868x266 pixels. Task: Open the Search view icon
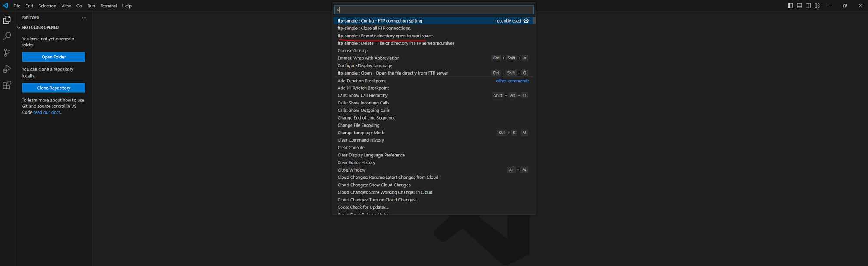[x=7, y=36]
